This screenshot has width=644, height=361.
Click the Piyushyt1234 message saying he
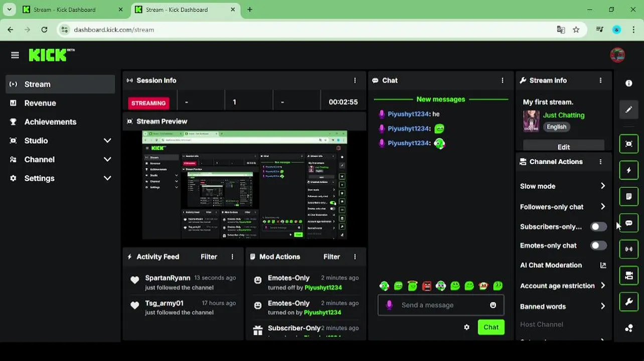tap(410, 114)
